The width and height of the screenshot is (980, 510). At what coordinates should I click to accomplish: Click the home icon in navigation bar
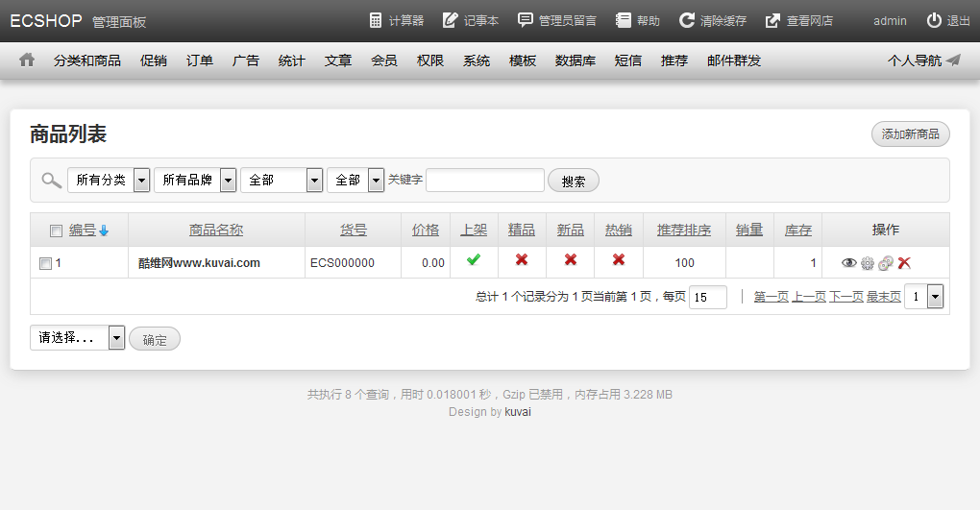click(27, 60)
